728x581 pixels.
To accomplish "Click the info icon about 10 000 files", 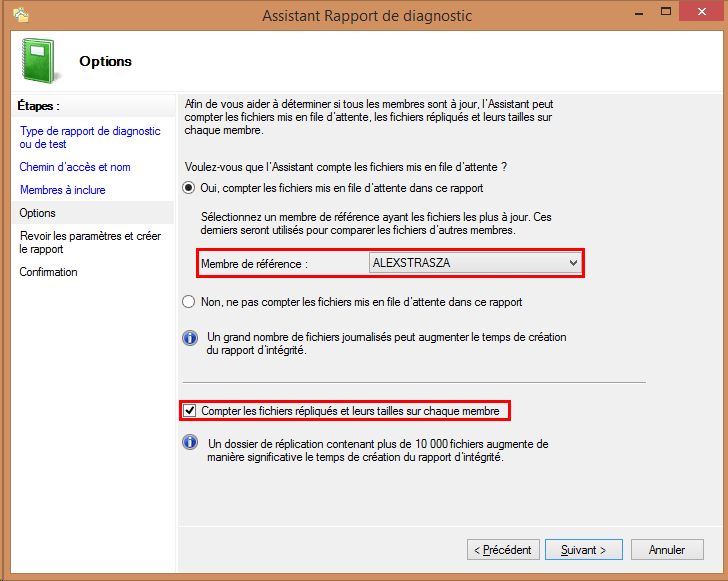I will (190, 442).
